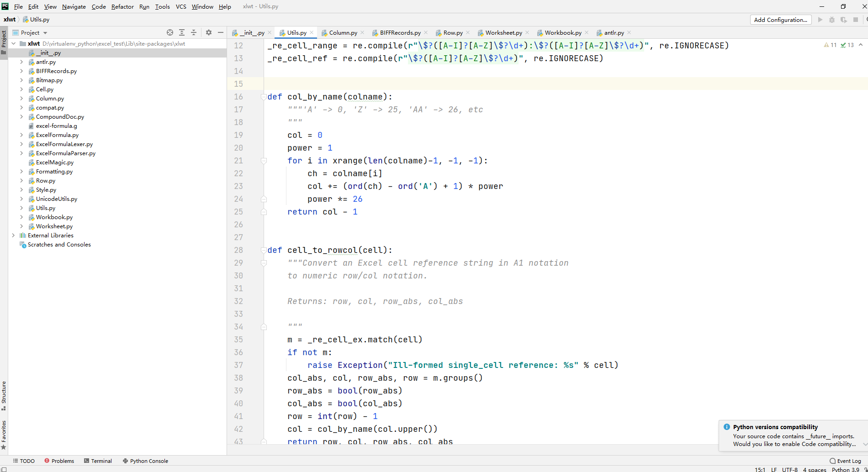Expand External Libraries node
Viewport: 868px width, 472px height.
coord(13,235)
